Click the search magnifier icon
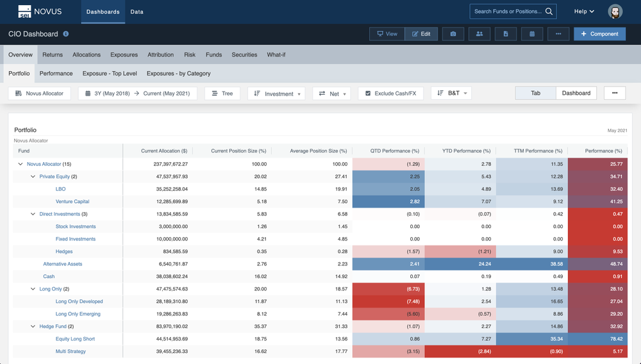Screen dimensions: 641x364 tap(549, 12)
